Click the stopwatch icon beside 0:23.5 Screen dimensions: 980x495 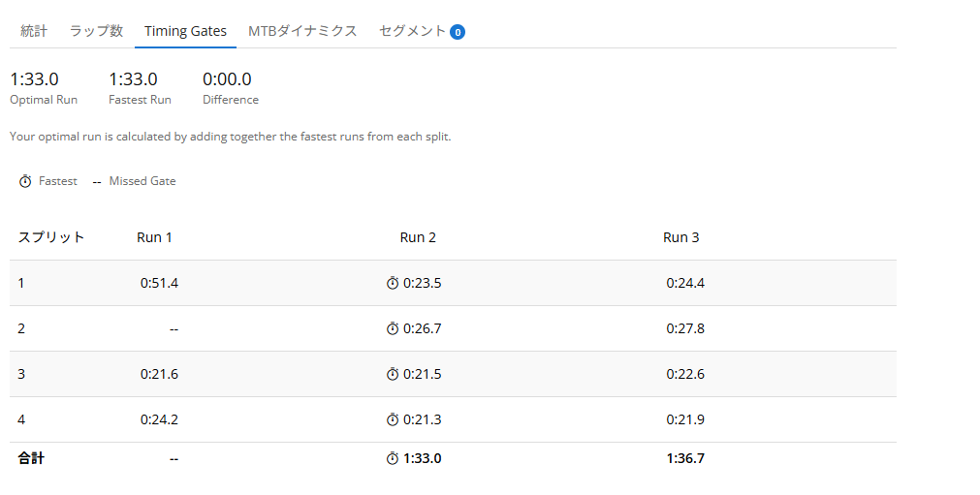(x=393, y=283)
